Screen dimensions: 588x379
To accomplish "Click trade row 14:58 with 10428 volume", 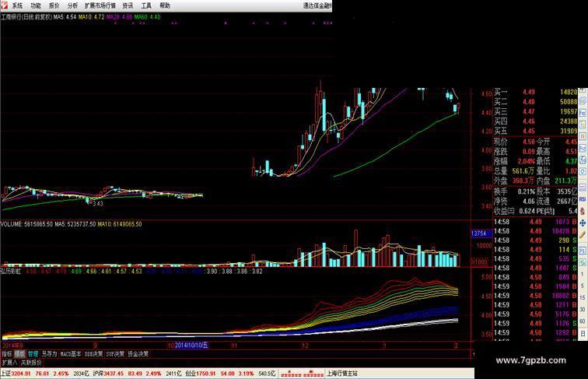I will tap(535, 231).
